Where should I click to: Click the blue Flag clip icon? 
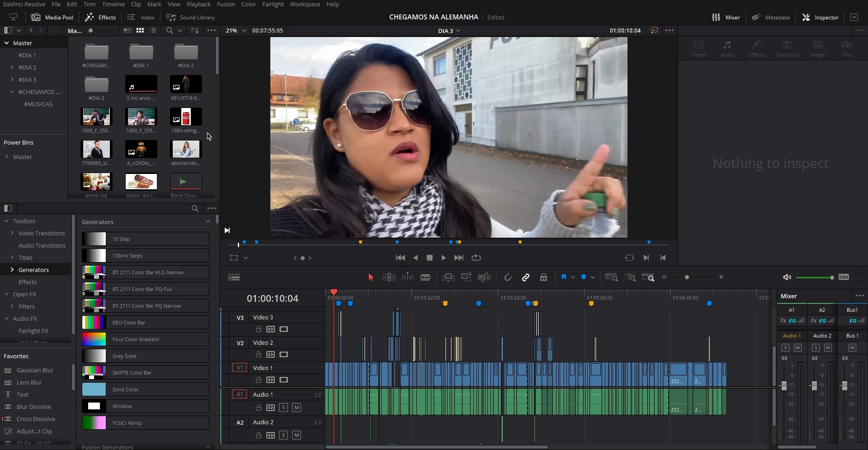(x=563, y=277)
